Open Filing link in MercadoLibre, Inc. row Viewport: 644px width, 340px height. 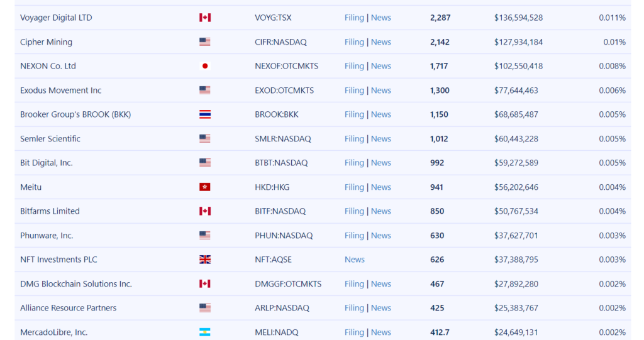pos(354,332)
